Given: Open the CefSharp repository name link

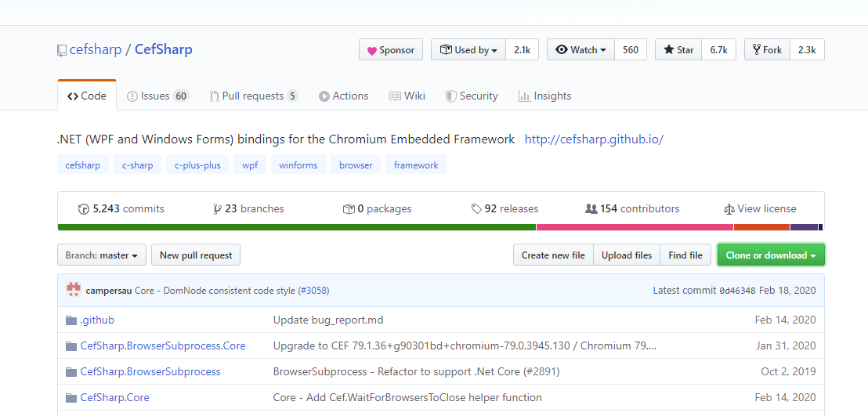Looking at the screenshot, I should (163, 50).
